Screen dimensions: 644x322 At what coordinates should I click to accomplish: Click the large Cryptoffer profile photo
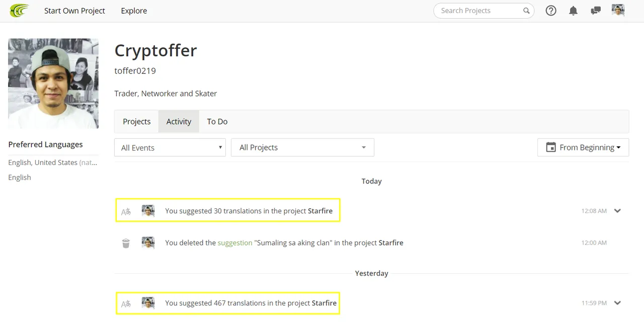(x=53, y=84)
